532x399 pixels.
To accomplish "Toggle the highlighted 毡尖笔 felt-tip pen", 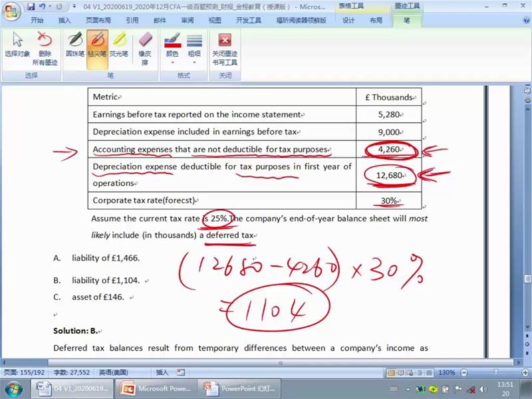I will [x=97, y=49].
